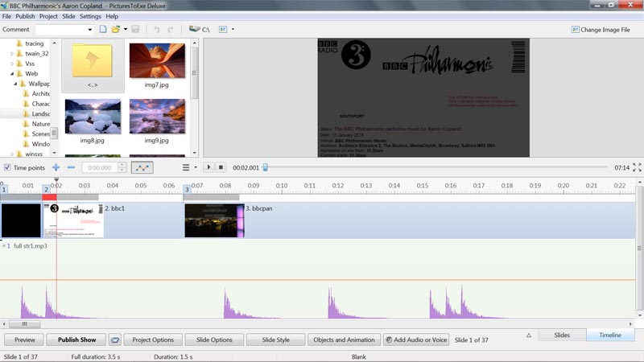
Task: Enter fullscreen preview mode icon
Action: [637, 167]
